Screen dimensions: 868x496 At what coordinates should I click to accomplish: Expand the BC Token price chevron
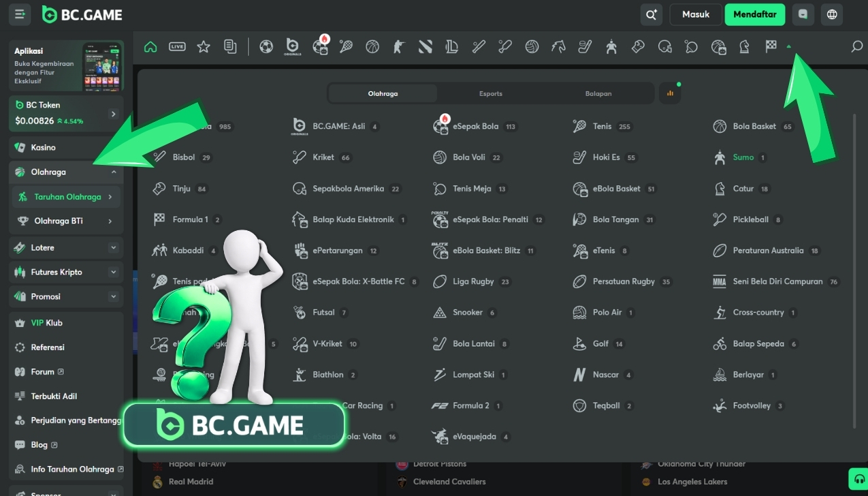pyautogui.click(x=113, y=114)
